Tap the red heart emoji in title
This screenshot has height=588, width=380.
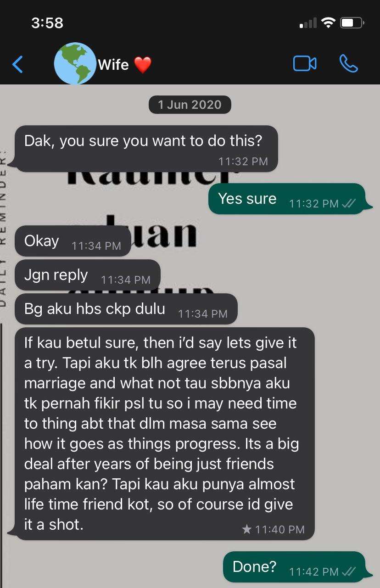(x=143, y=65)
